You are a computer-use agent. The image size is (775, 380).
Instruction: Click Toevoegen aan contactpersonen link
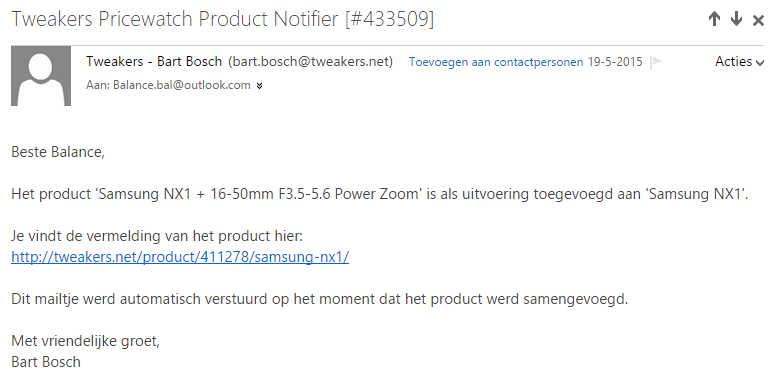(x=496, y=62)
